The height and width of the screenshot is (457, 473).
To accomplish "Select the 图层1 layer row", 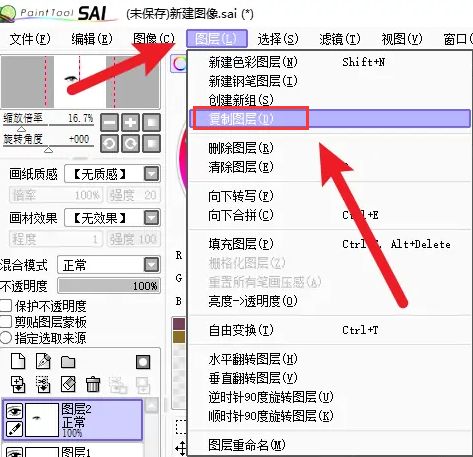I will tap(73, 451).
